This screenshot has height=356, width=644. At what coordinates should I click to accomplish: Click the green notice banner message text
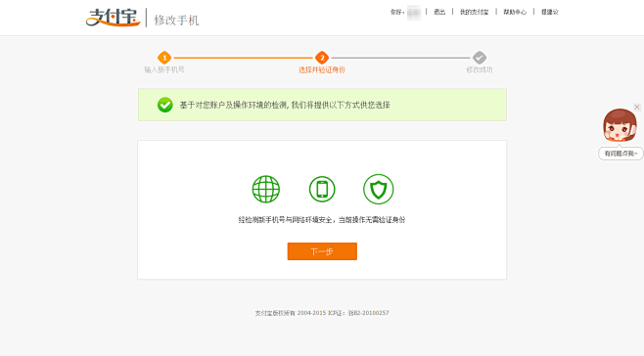tap(285, 105)
